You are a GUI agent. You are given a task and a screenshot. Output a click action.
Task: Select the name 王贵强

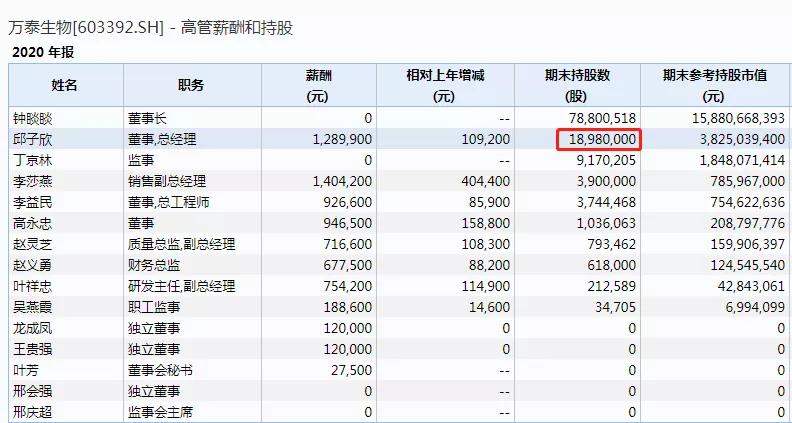(x=33, y=349)
